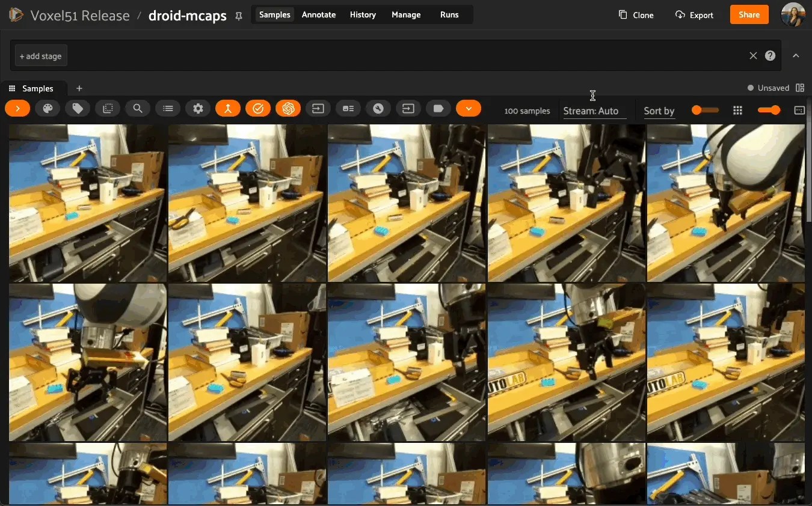Click the captions box icon at toolbar end
This screenshot has width=812, height=506.
[x=799, y=111]
